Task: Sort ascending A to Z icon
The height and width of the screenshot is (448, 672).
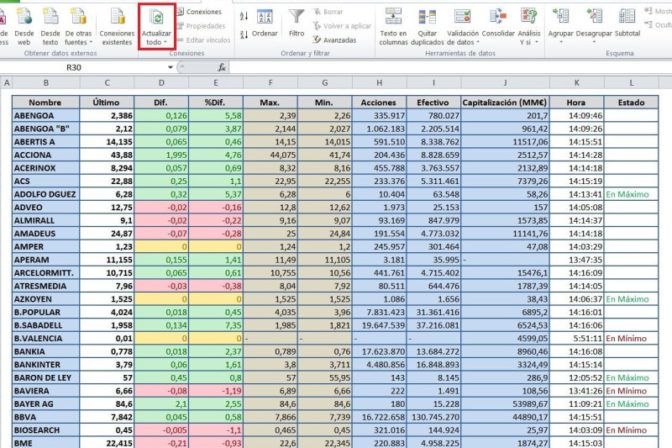Action: 244,17
